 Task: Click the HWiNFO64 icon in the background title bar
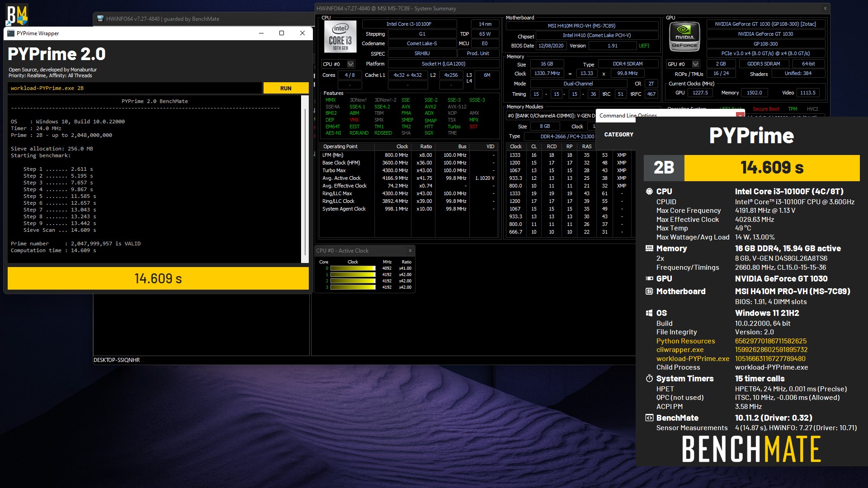coord(100,19)
